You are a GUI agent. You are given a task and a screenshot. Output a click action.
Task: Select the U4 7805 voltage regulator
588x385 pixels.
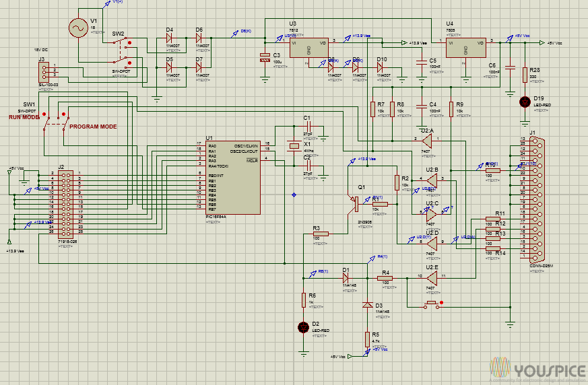tap(465, 48)
